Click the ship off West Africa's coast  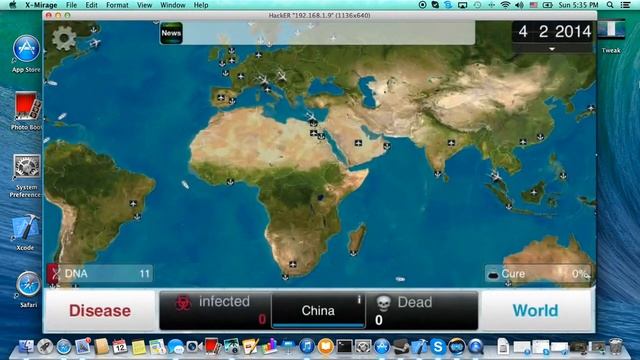coord(185,185)
